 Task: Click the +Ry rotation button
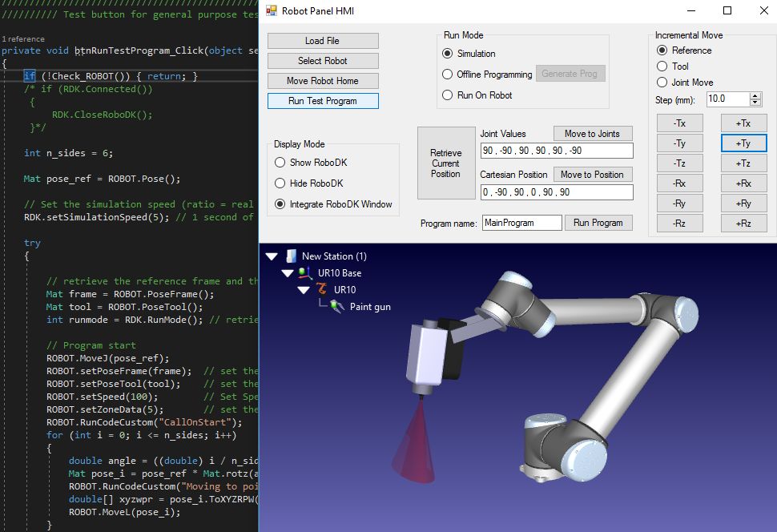point(743,204)
